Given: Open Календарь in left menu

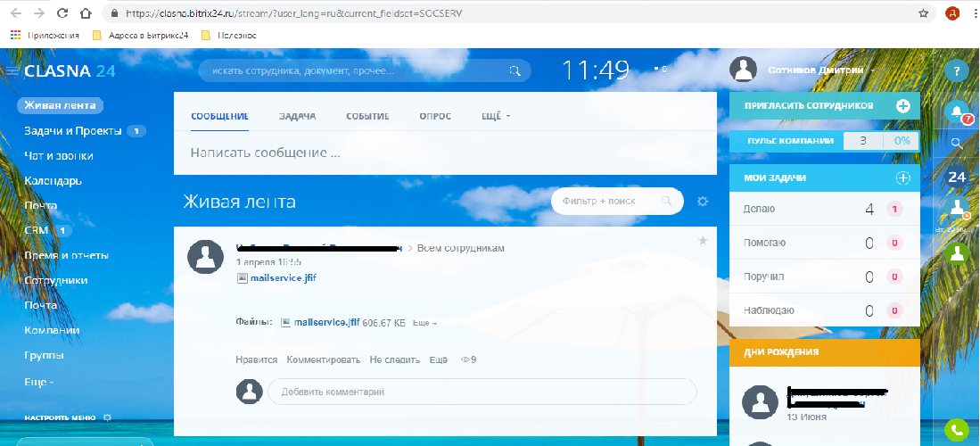Looking at the screenshot, I should coord(54,181).
